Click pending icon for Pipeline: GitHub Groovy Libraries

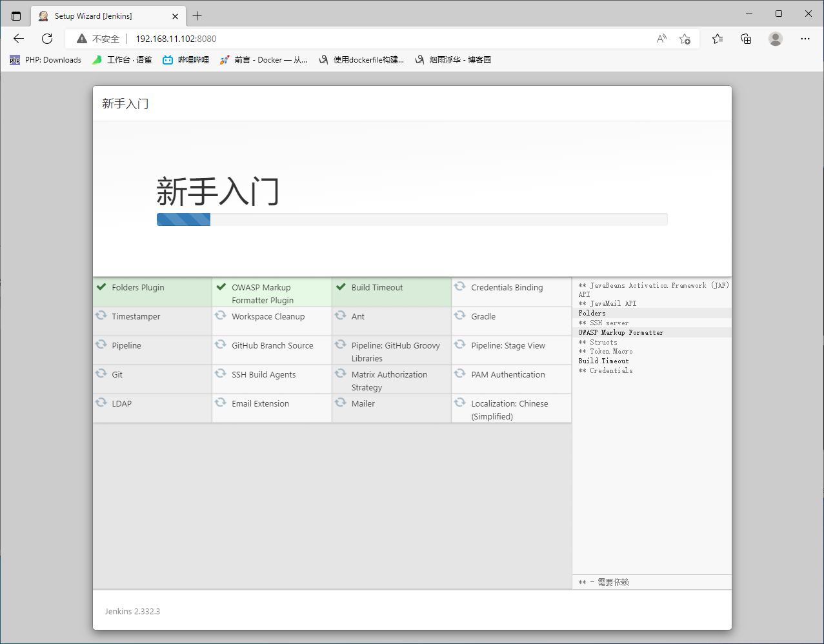(341, 345)
